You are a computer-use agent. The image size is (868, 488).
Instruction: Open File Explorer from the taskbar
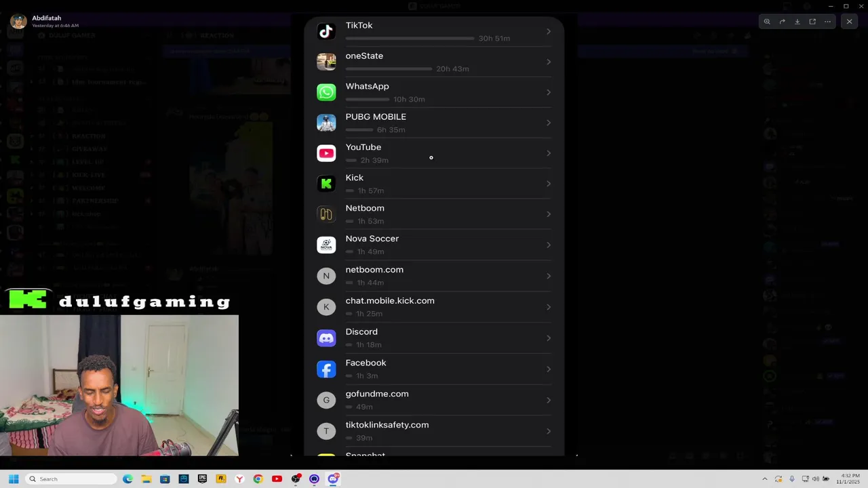pos(146,479)
